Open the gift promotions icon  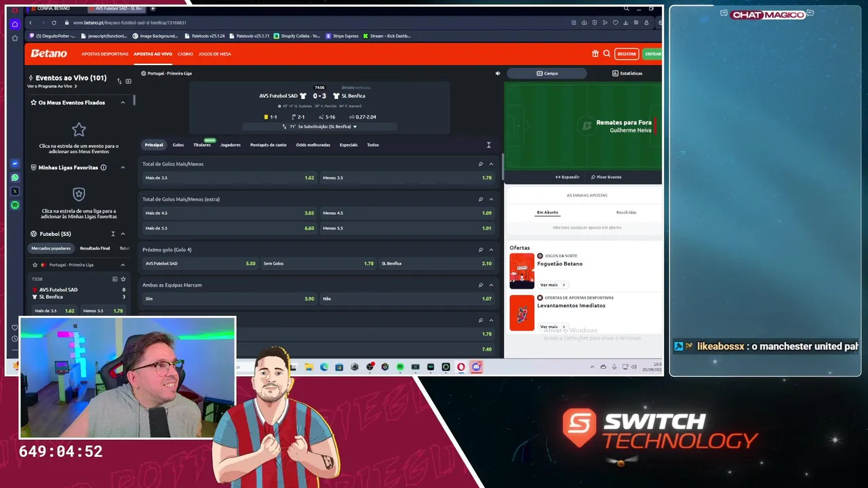[x=595, y=54]
